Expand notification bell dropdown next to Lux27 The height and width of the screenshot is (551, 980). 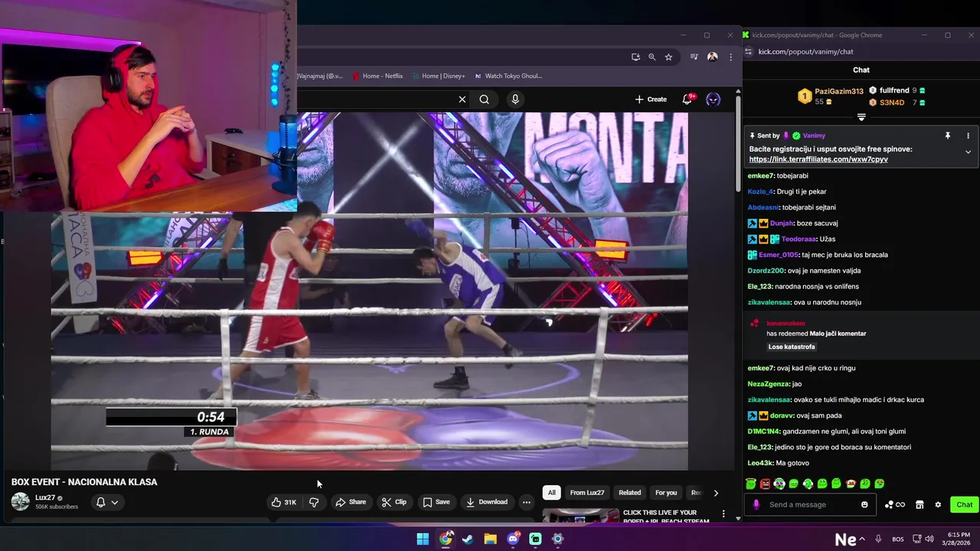click(x=107, y=502)
